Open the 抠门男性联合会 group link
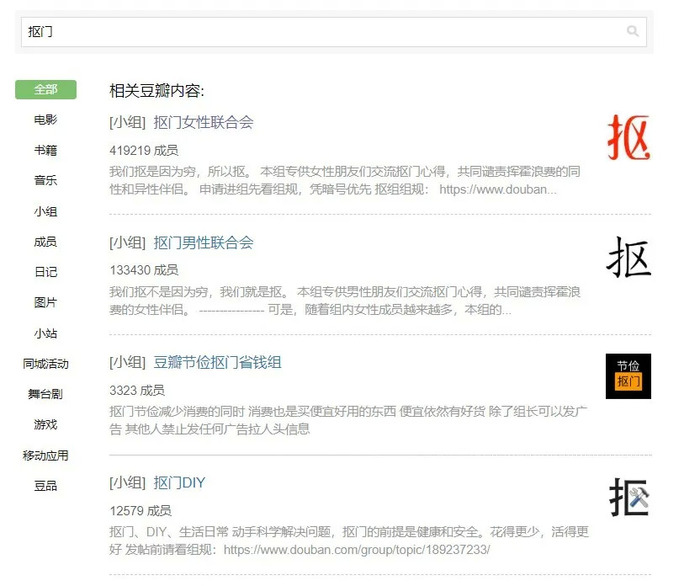Screen dimensions: 700x586 (204, 243)
